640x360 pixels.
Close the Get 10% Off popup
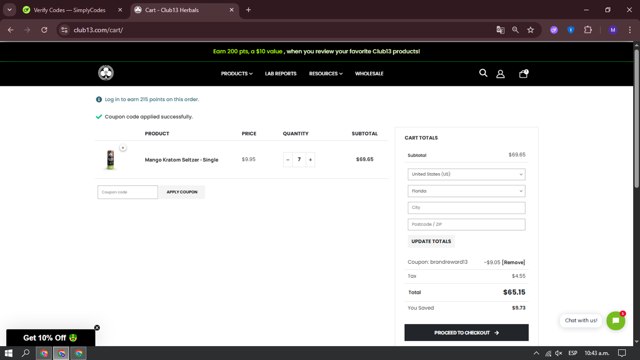97,328
